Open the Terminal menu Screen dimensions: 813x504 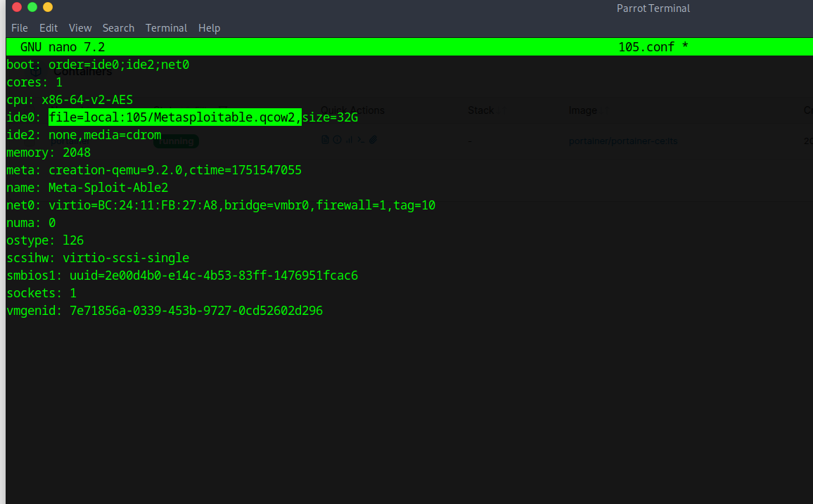(166, 28)
